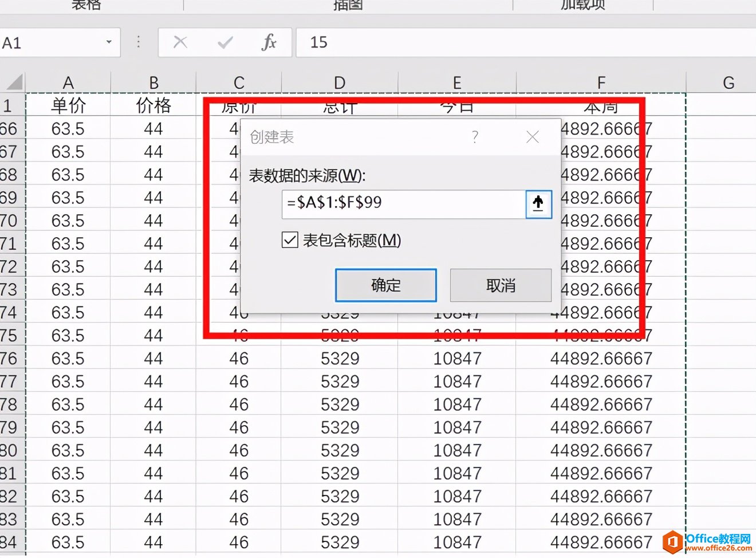This screenshot has width=756, height=558.
Task: Click cell 44 in row 70
Action: coord(153,221)
